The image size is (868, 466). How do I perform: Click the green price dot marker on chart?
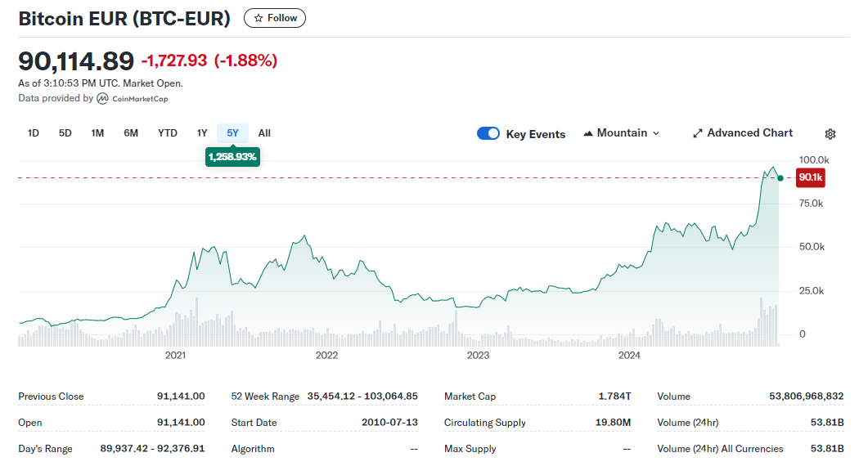(x=780, y=177)
